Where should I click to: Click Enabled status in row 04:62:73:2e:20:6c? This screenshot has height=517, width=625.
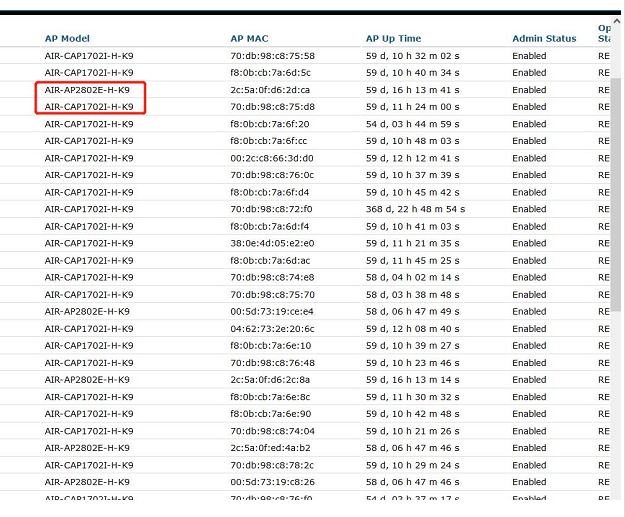[529, 329]
